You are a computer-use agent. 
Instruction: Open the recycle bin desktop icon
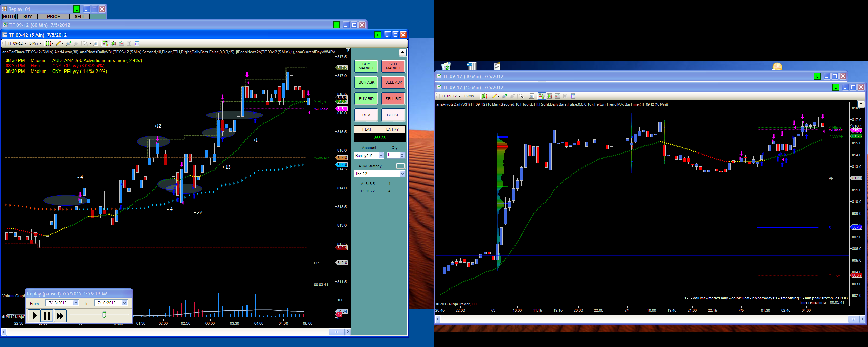[x=446, y=66]
